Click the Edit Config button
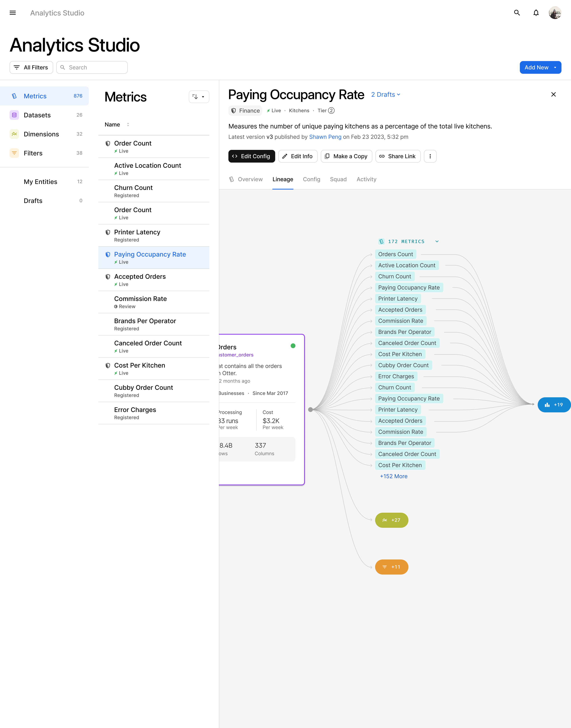 tap(251, 156)
